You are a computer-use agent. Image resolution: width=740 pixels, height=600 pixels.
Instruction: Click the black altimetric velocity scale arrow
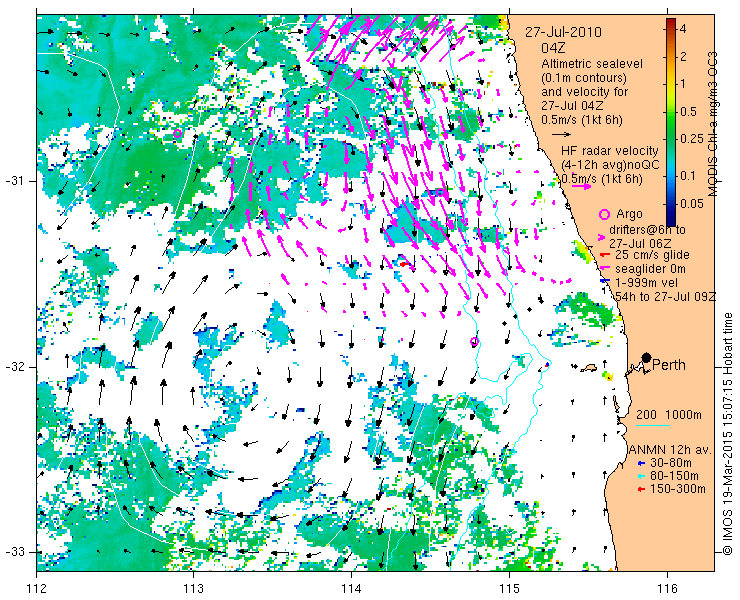point(561,135)
